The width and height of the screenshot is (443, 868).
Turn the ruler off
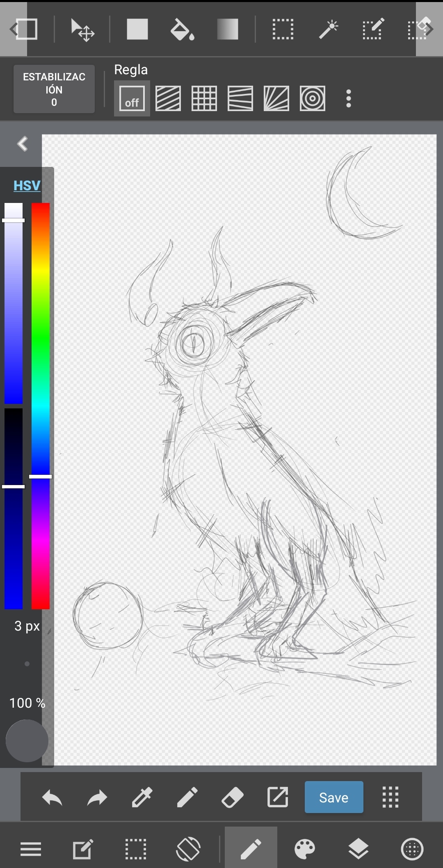132,98
